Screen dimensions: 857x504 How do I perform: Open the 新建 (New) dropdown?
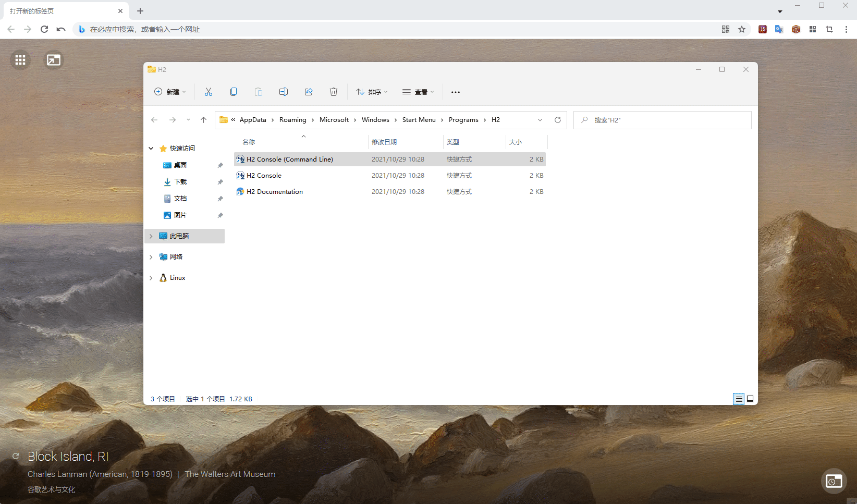click(x=170, y=92)
